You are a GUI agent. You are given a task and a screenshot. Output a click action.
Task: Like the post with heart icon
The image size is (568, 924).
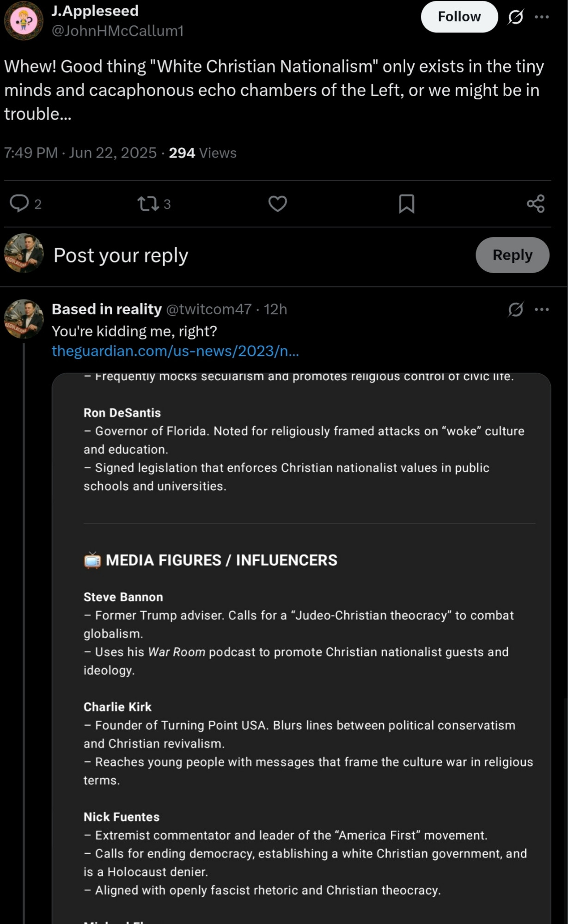click(277, 203)
